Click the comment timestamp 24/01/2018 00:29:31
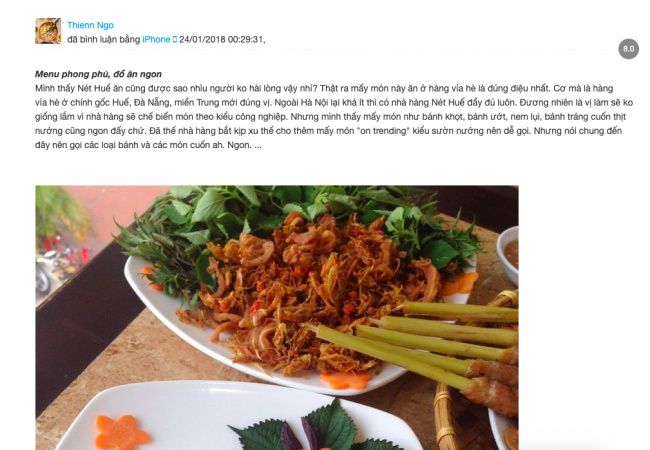 [222, 39]
